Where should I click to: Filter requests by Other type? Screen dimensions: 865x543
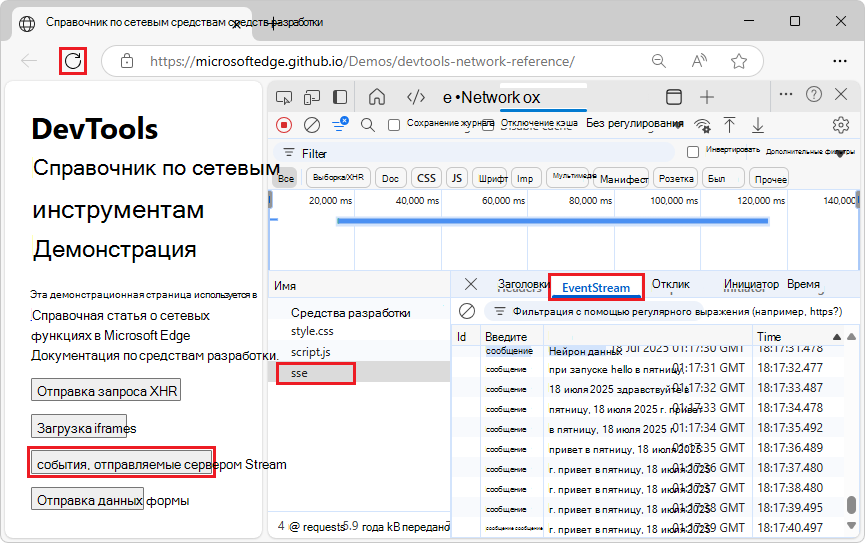pyautogui.click(x=771, y=179)
